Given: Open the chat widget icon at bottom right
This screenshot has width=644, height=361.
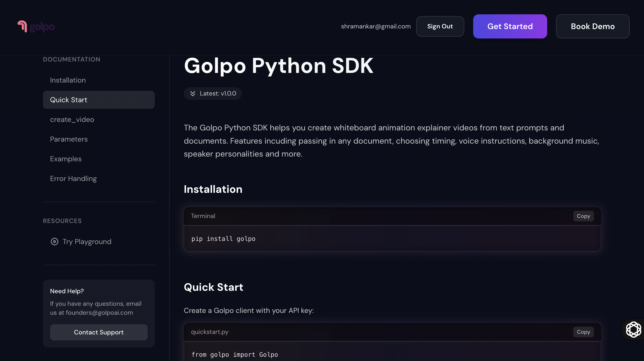Looking at the screenshot, I should [633, 329].
